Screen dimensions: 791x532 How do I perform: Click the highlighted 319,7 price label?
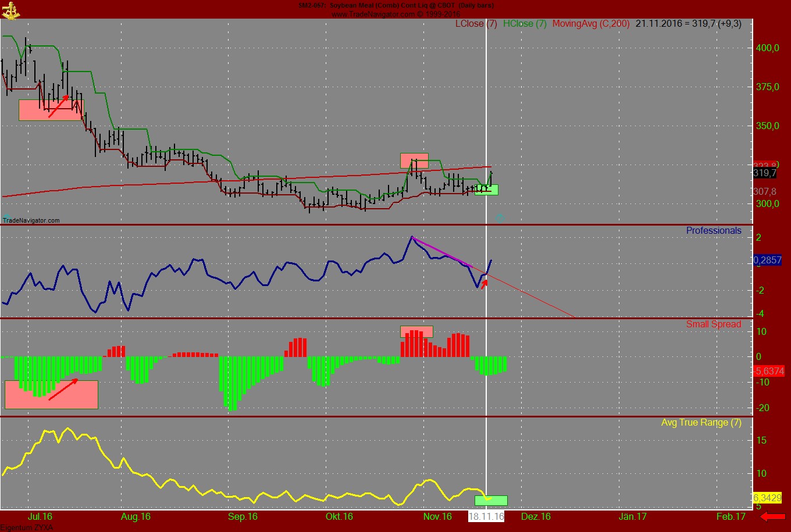765,173
